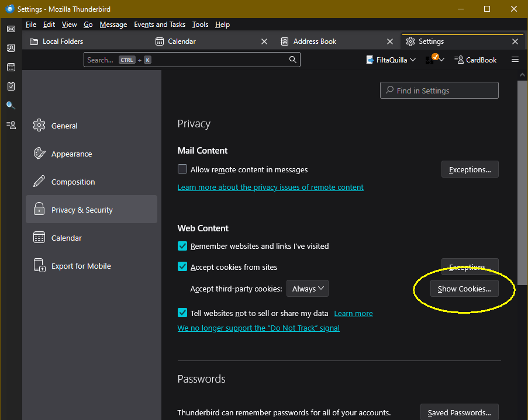The height and width of the screenshot is (420, 528).
Task: Uncheck Remember websites and links I've visited
Action: [182, 246]
